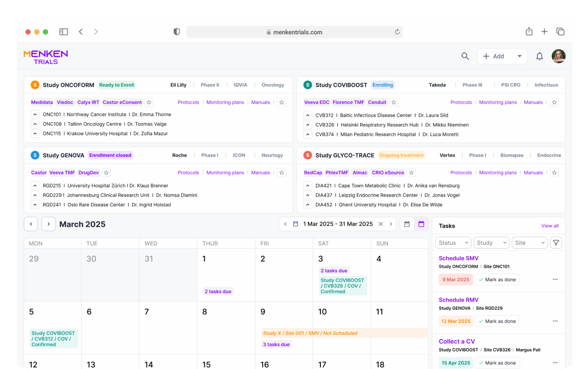The image size is (588, 369).
Task: Go to previous month in calendar
Action: point(31,224)
